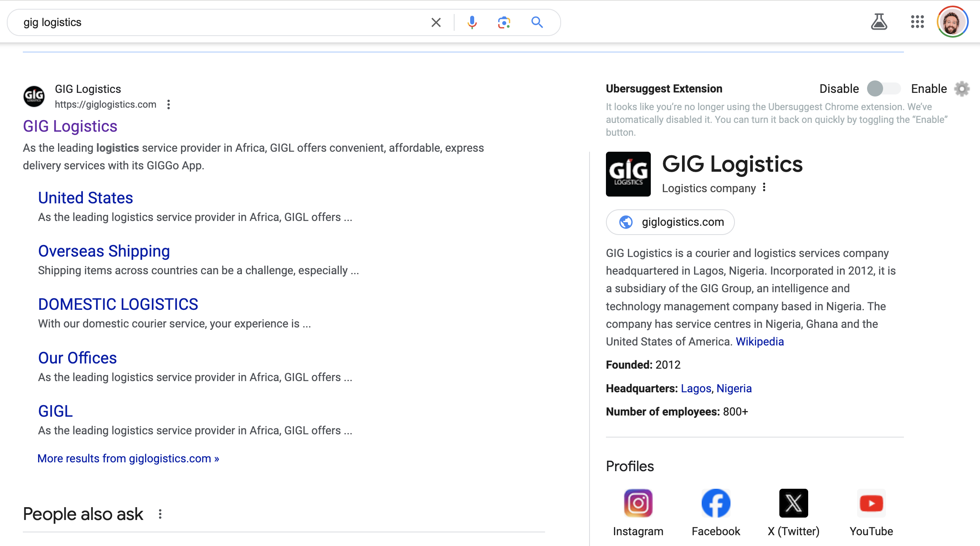This screenshot has height=546, width=980.
Task: Clear the search box with the X
Action: (436, 22)
